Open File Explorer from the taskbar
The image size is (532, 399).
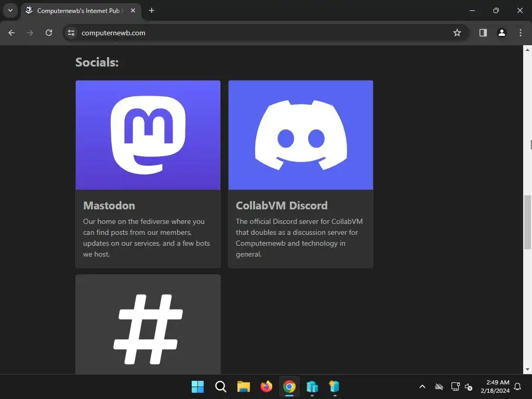pos(243,387)
